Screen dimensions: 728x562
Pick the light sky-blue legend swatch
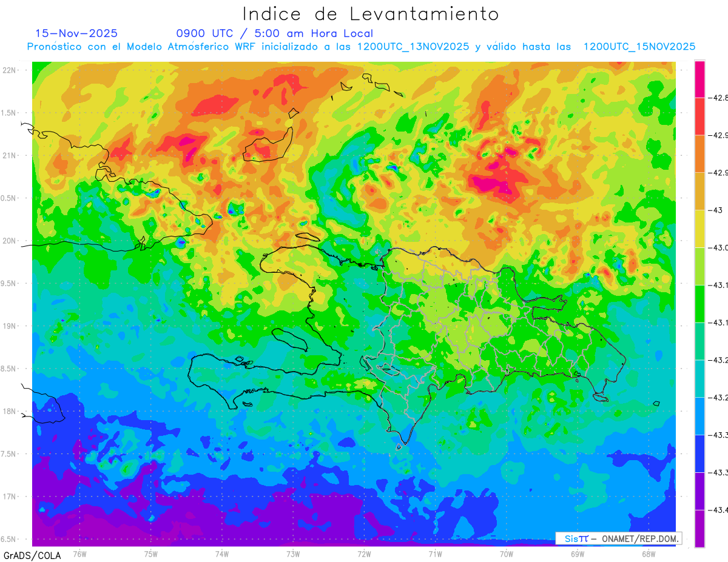click(699, 416)
